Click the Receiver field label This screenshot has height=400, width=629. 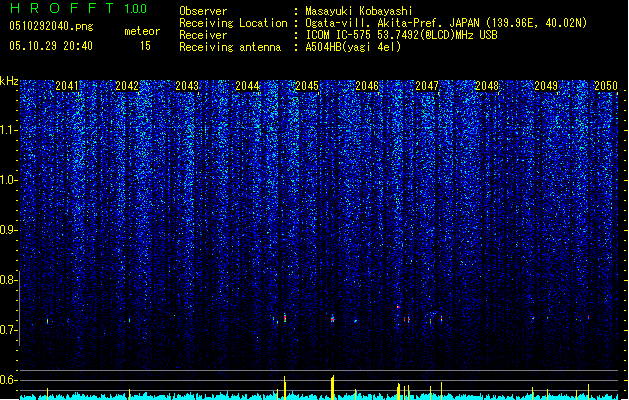[x=203, y=35]
